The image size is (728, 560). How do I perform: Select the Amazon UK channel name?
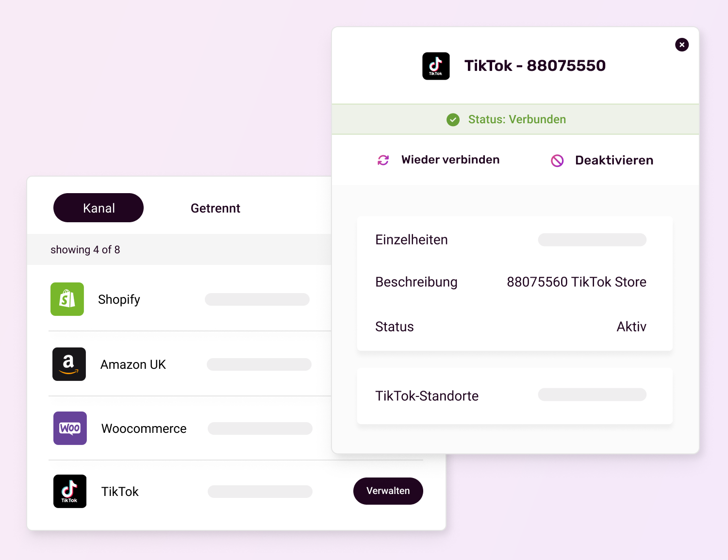click(133, 364)
